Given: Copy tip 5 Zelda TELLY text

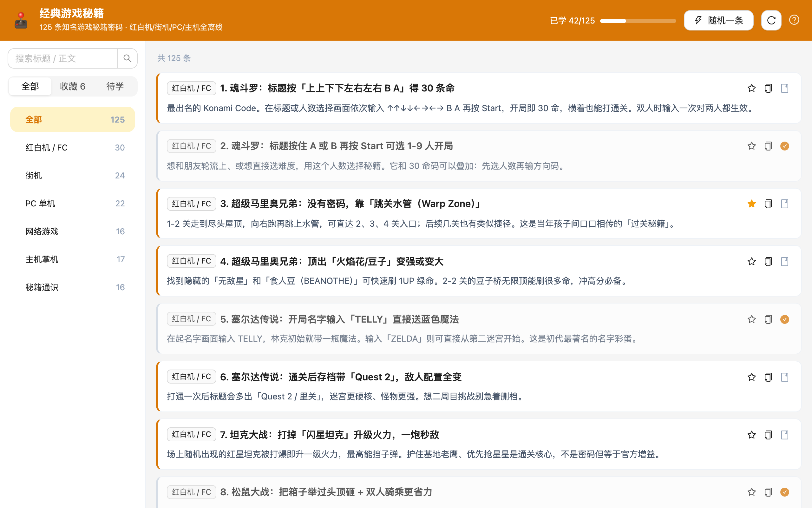Looking at the screenshot, I should 768,319.
